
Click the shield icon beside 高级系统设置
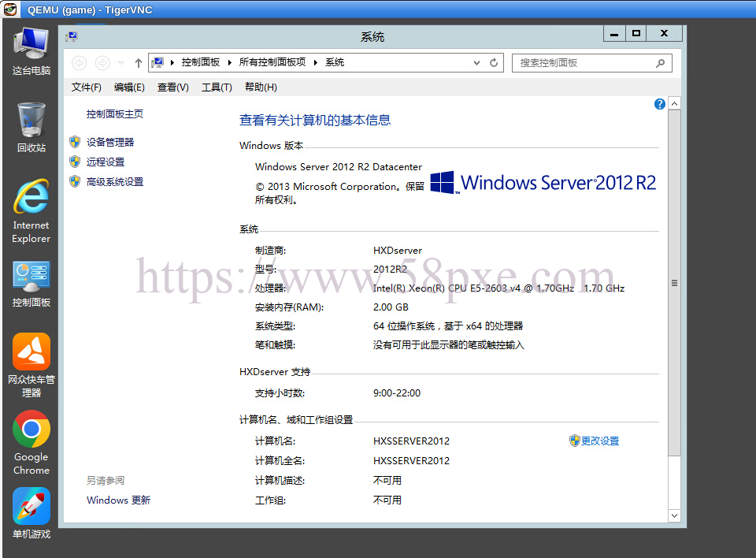(x=75, y=181)
